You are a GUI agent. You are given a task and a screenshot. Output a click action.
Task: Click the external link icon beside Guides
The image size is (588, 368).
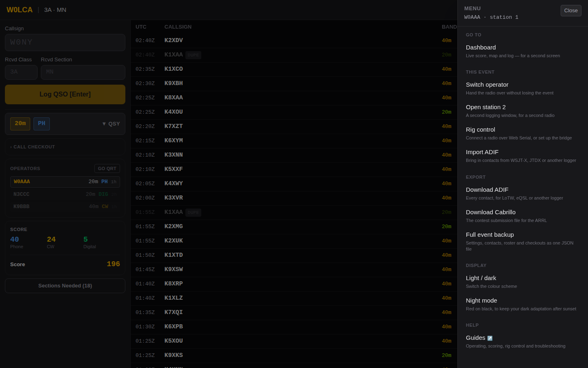pyautogui.click(x=490, y=338)
